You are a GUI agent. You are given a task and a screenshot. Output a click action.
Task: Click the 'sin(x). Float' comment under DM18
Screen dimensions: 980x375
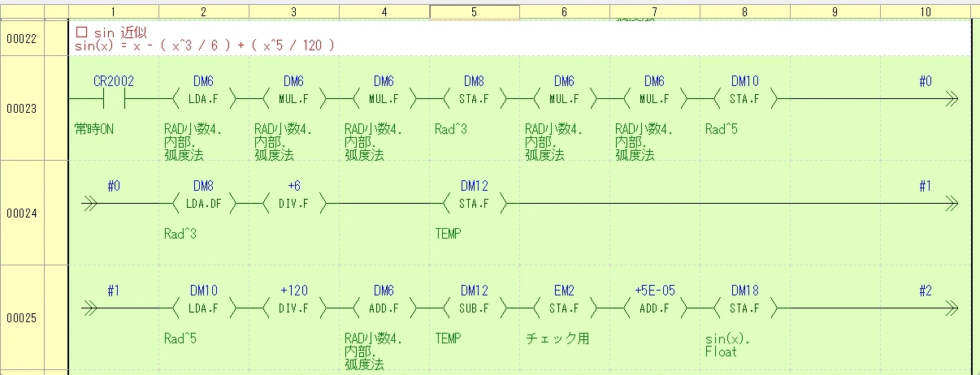point(726,345)
